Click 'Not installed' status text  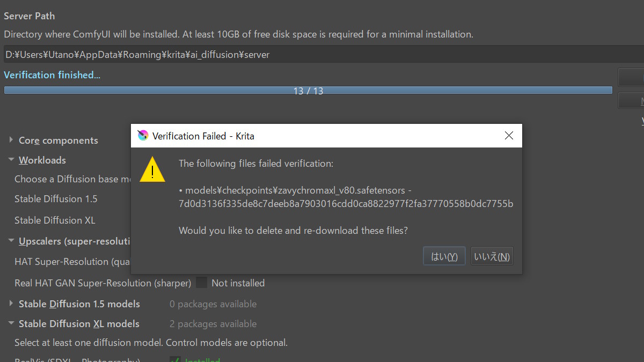tap(238, 283)
